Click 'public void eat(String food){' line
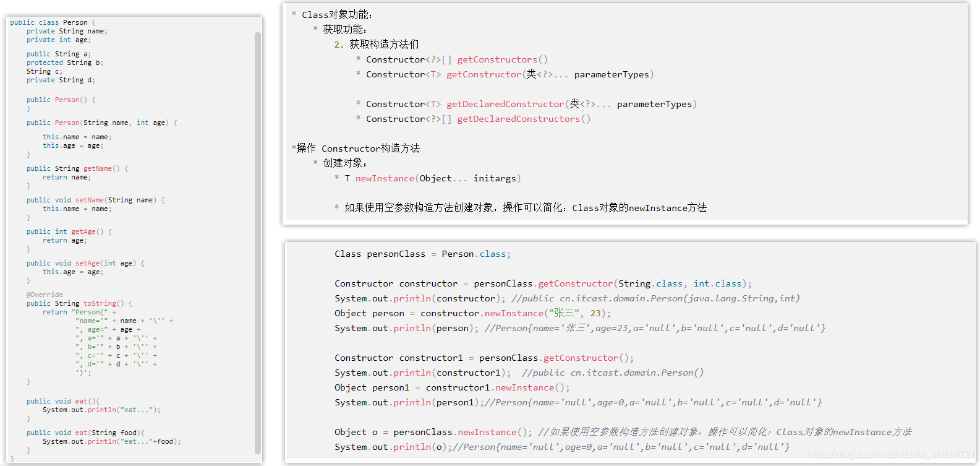 [85, 433]
